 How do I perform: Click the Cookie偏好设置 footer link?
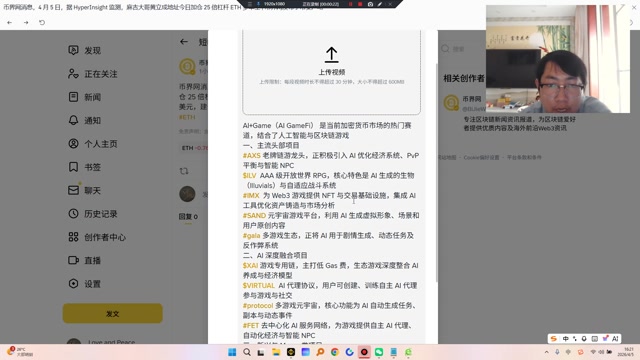click(x=481, y=157)
